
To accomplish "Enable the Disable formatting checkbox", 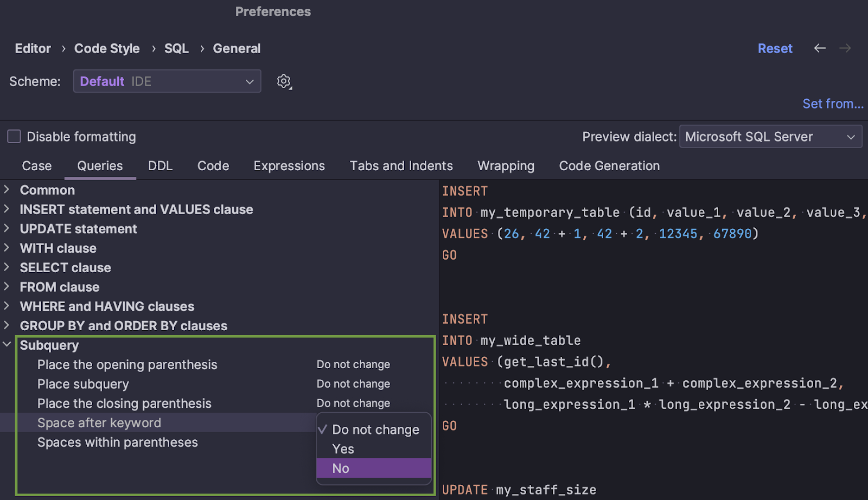I will tap(14, 137).
